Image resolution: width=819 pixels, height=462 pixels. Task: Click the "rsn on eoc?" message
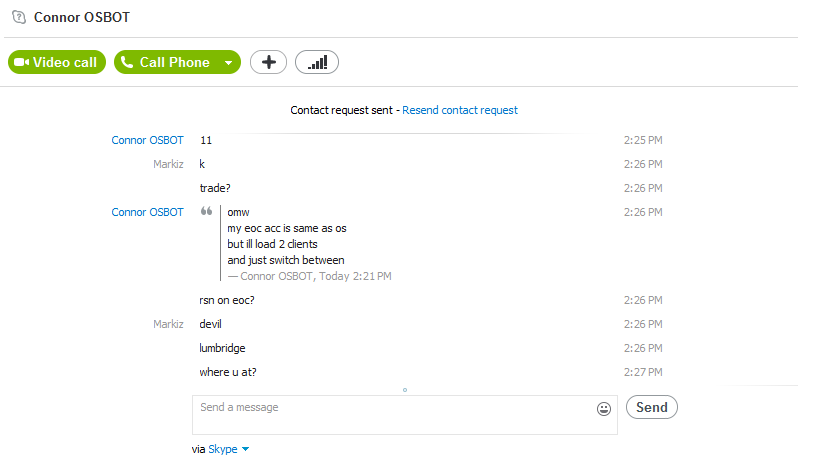(227, 300)
